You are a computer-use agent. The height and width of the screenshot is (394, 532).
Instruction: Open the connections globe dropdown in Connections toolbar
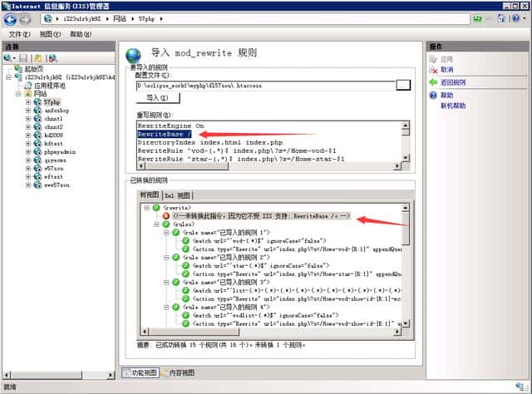coord(9,58)
